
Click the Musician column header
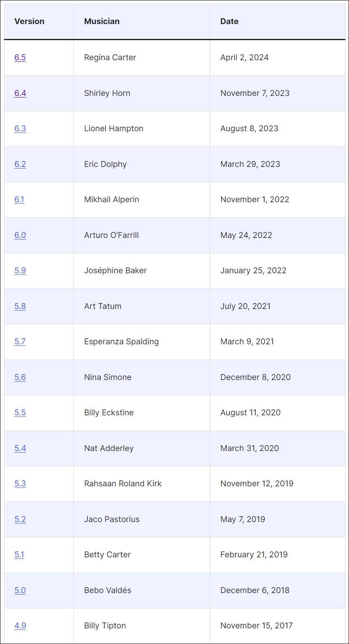coord(102,21)
